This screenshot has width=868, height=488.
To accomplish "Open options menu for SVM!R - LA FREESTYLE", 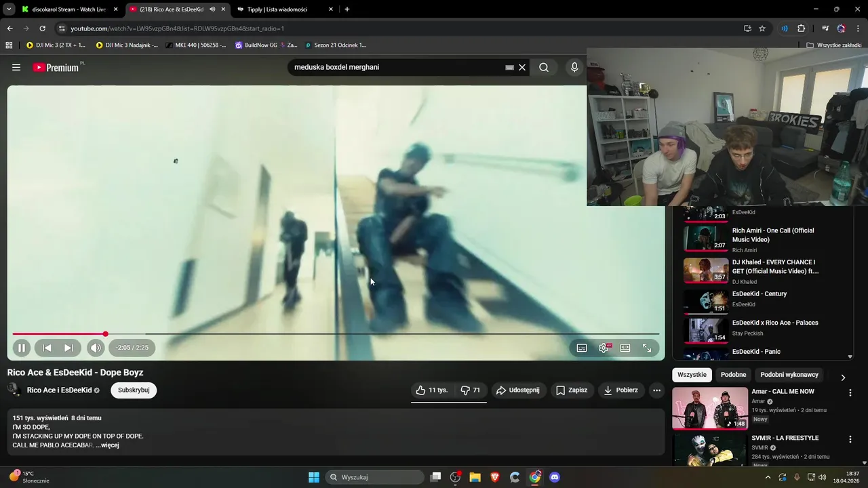I will [850, 439].
